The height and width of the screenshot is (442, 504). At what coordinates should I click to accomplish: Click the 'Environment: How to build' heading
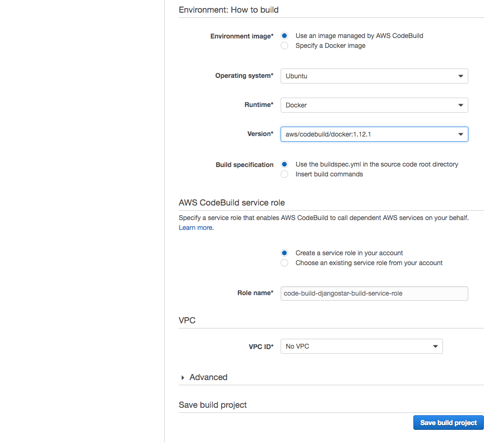229,10
